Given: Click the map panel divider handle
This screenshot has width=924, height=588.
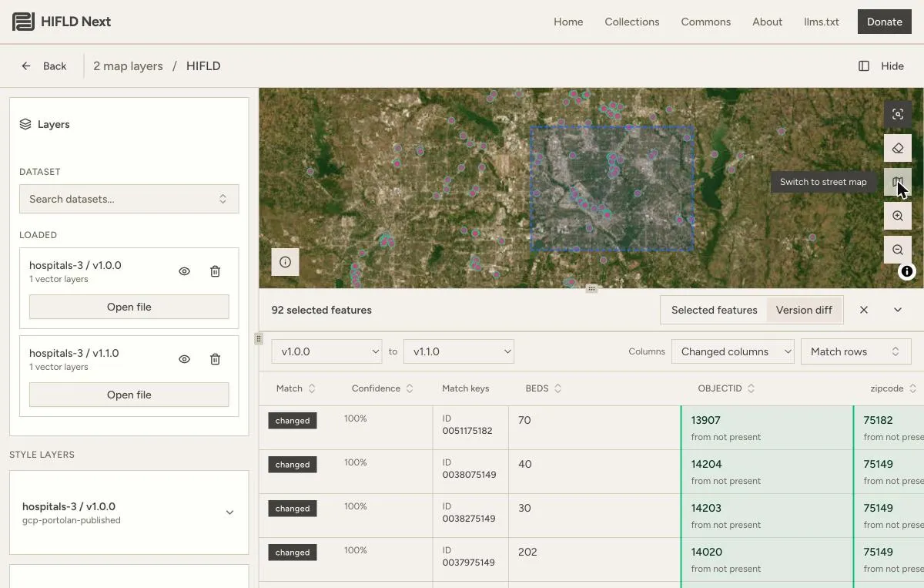Looking at the screenshot, I should click(x=591, y=289).
